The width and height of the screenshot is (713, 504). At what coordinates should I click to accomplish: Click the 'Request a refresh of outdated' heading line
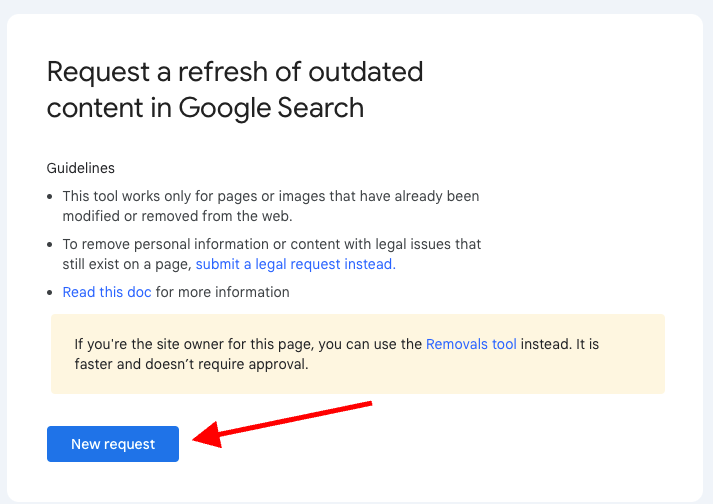(x=235, y=72)
